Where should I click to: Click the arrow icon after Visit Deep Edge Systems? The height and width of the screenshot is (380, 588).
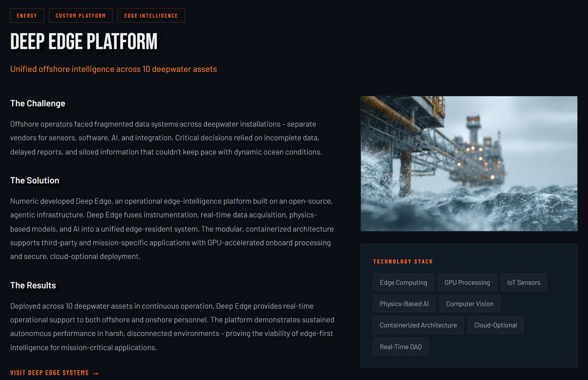[96, 373]
